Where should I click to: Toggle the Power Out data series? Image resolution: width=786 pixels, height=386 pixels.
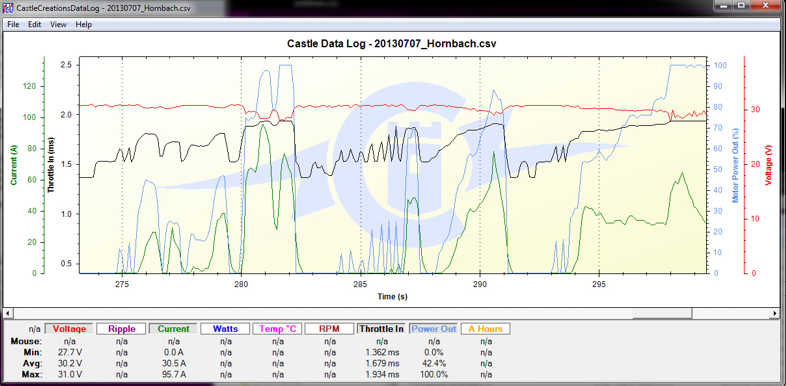point(434,329)
